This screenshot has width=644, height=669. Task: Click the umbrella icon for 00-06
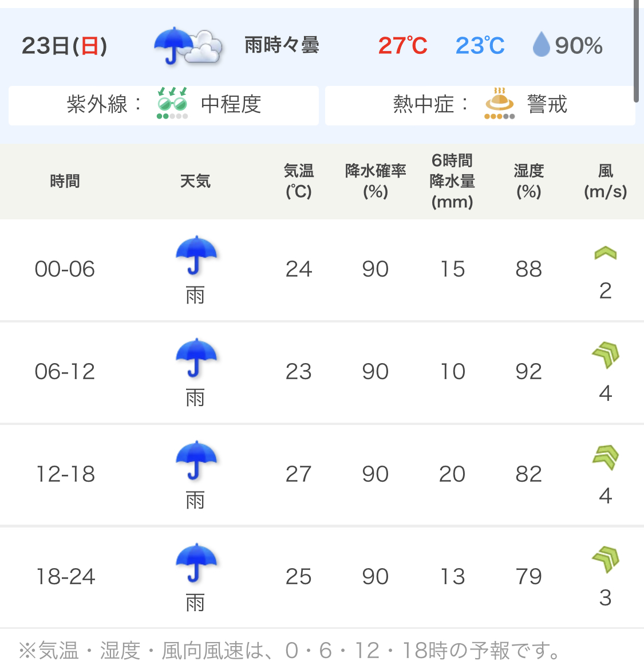click(x=196, y=256)
